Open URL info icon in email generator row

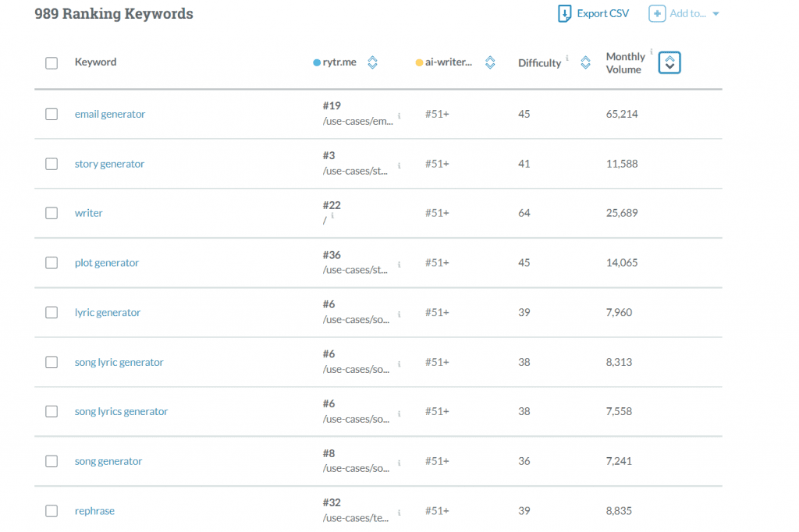(399, 115)
